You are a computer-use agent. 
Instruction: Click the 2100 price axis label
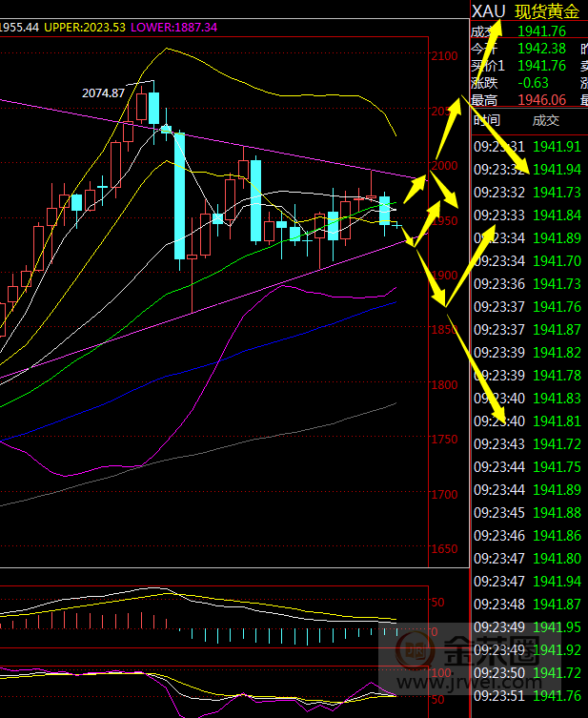(444, 56)
